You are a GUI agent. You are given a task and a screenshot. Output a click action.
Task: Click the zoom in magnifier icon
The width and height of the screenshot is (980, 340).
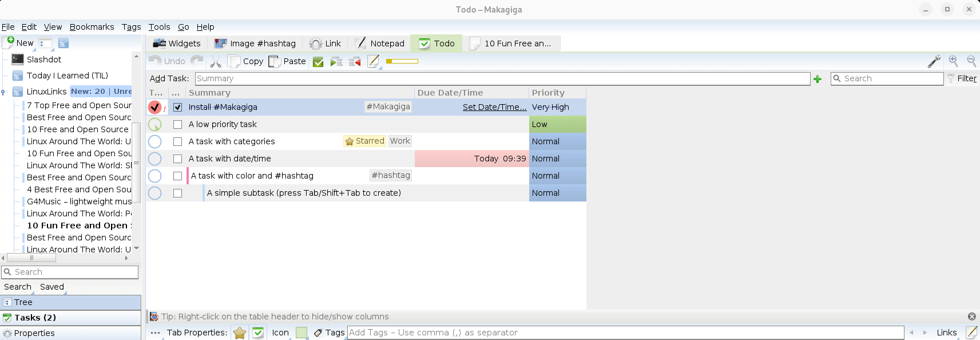click(953, 61)
